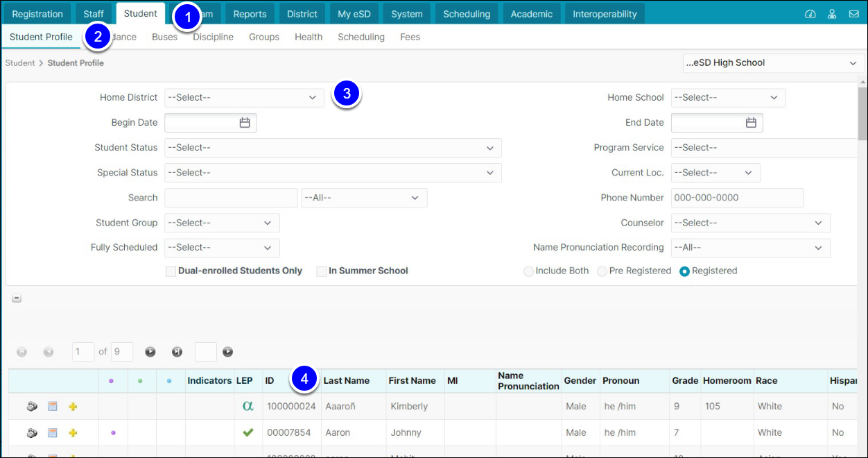Open the Groups submenu

coord(264,37)
